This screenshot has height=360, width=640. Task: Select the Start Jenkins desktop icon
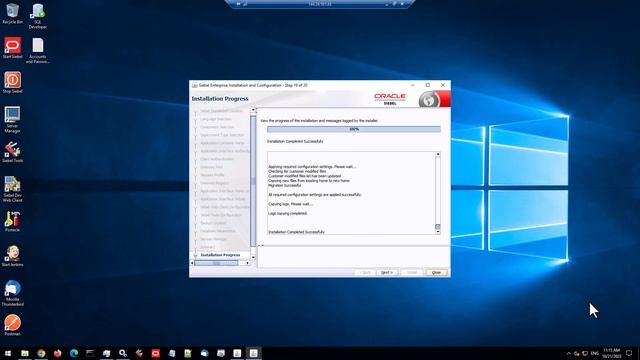[12, 256]
